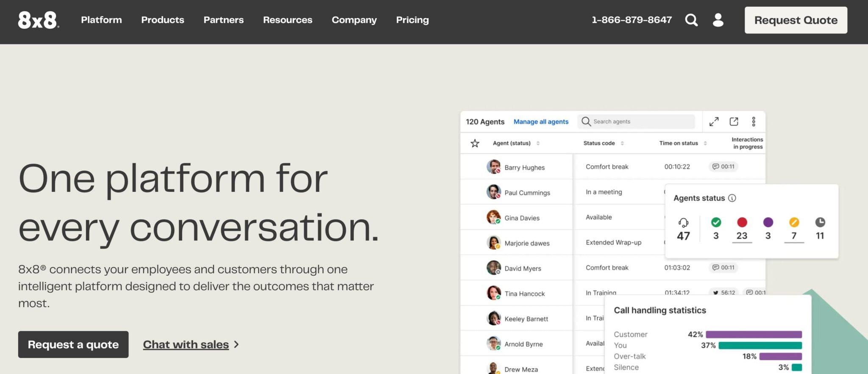The image size is (868, 374).
Task: Open the Resources menu
Action: 288,20
